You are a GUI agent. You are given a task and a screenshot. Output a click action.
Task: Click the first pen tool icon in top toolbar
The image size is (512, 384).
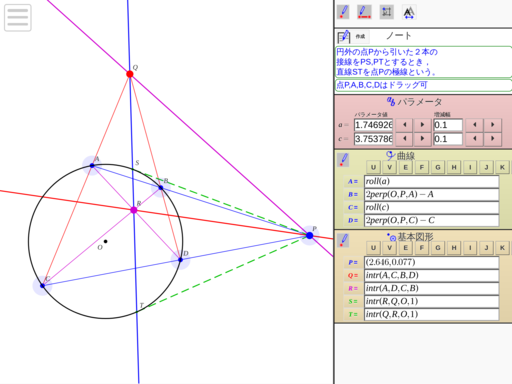(343, 12)
